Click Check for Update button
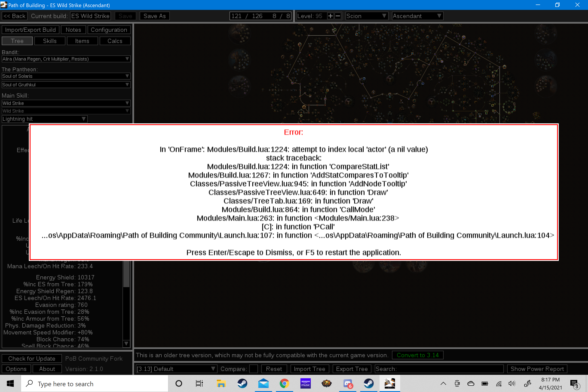 point(32,358)
